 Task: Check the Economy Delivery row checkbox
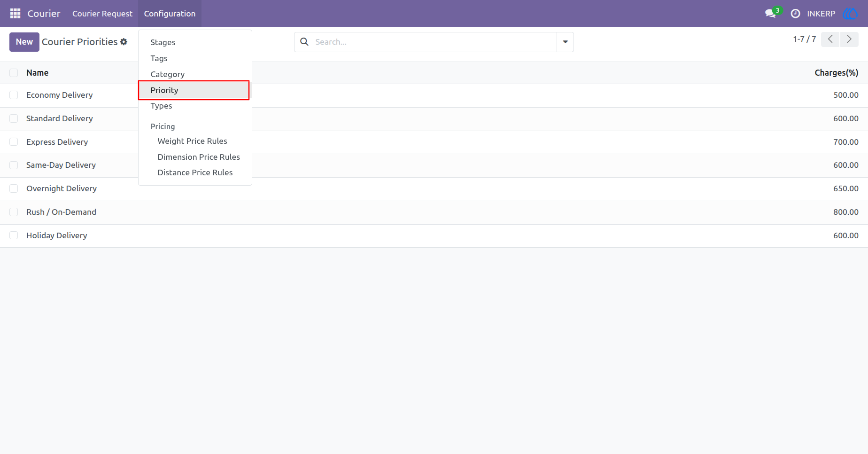tap(14, 95)
